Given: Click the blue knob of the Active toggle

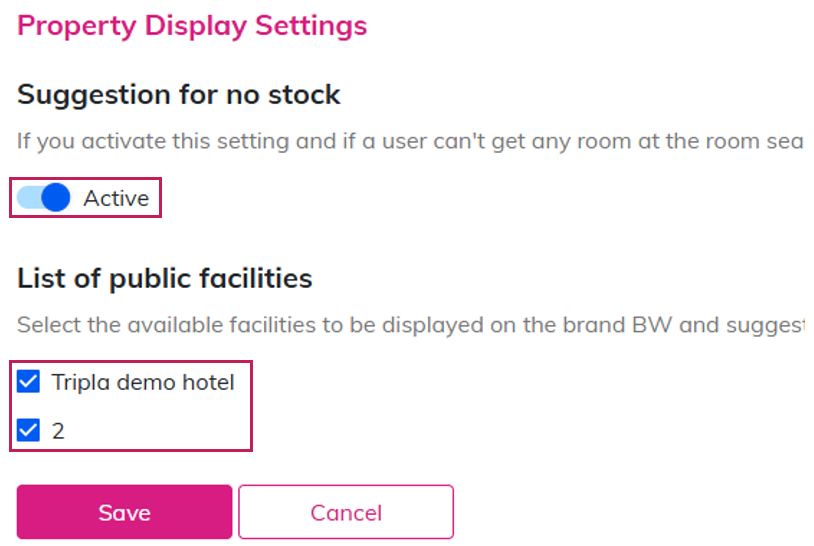Looking at the screenshot, I should pos(56,198).
